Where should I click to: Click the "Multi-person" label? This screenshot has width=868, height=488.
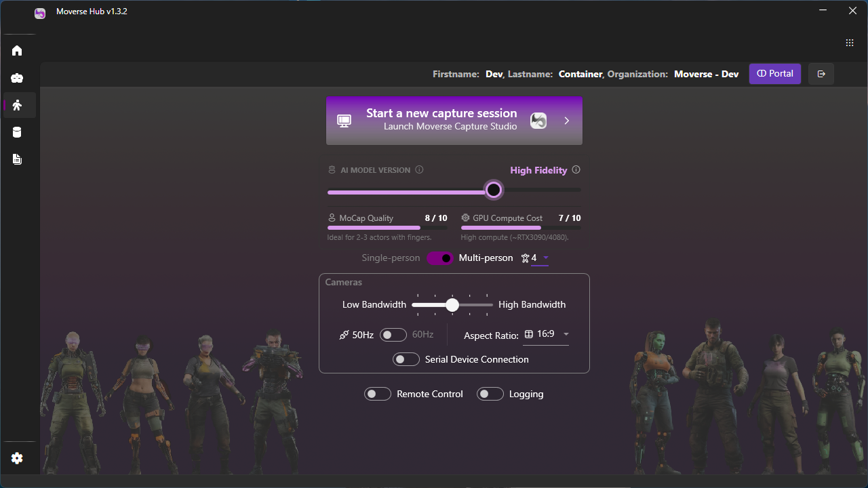[486, 258]
